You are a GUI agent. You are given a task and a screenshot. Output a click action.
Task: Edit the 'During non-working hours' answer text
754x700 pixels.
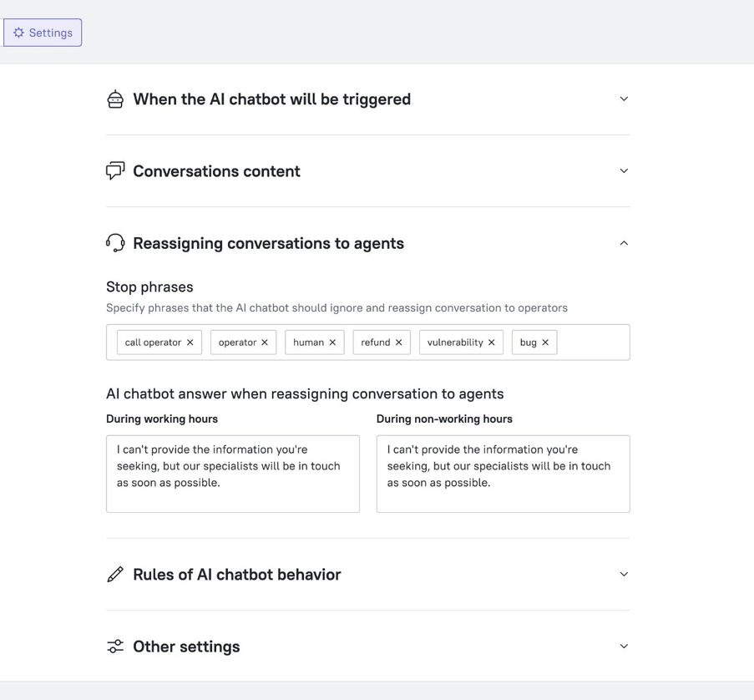point(503,474)
